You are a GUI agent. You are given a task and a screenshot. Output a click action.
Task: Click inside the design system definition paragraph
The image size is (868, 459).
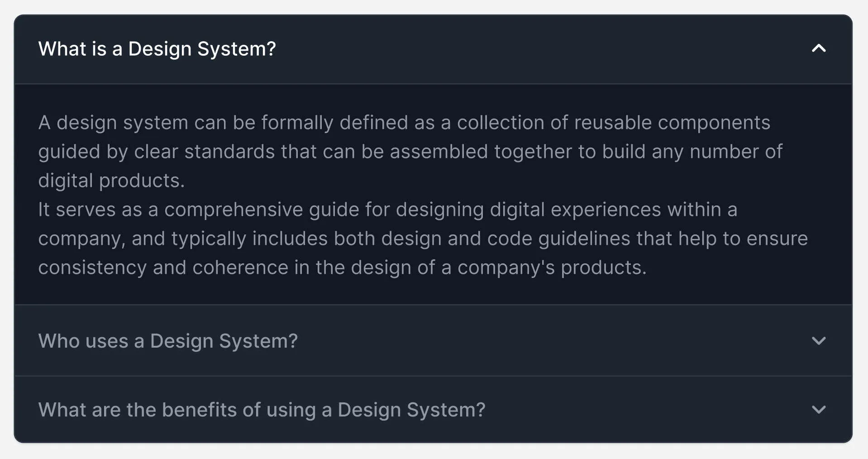point(407,195)
